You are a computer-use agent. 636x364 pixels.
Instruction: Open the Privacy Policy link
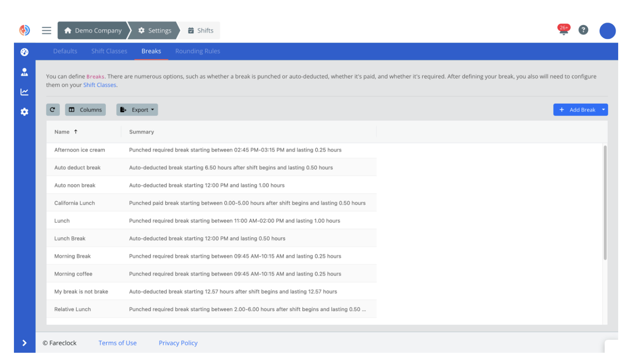178,343
